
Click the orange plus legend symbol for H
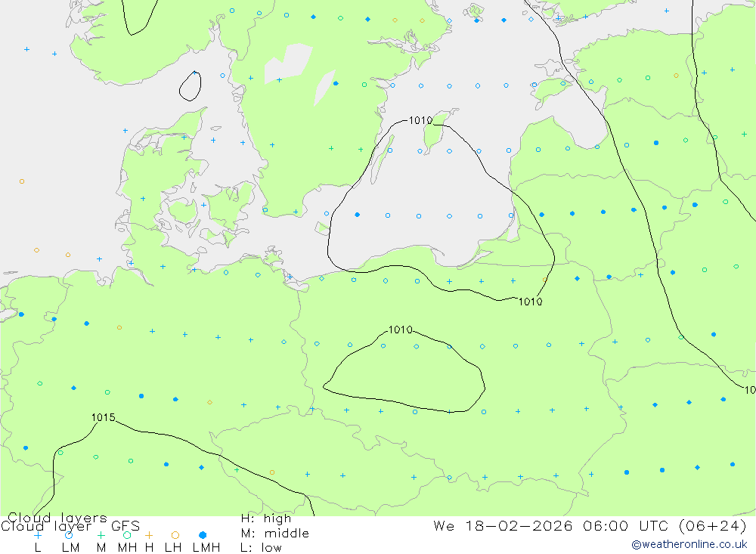point(149,535)
